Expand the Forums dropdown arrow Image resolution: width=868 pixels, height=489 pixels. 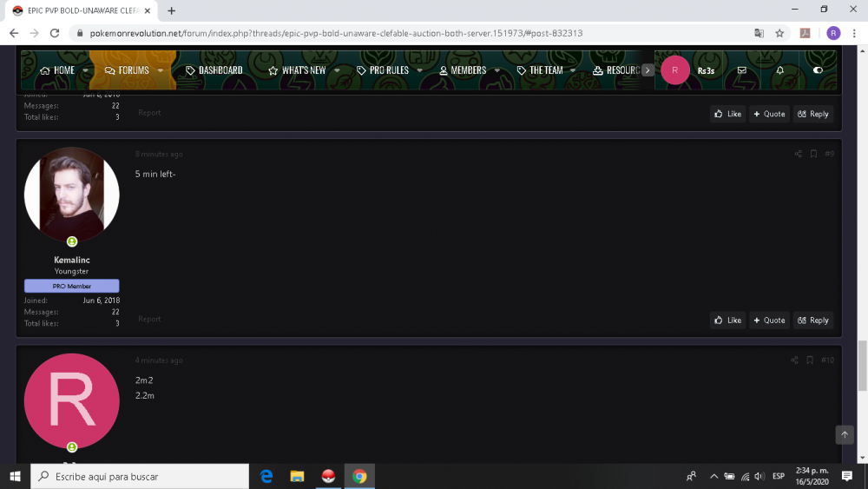point(161,70)
